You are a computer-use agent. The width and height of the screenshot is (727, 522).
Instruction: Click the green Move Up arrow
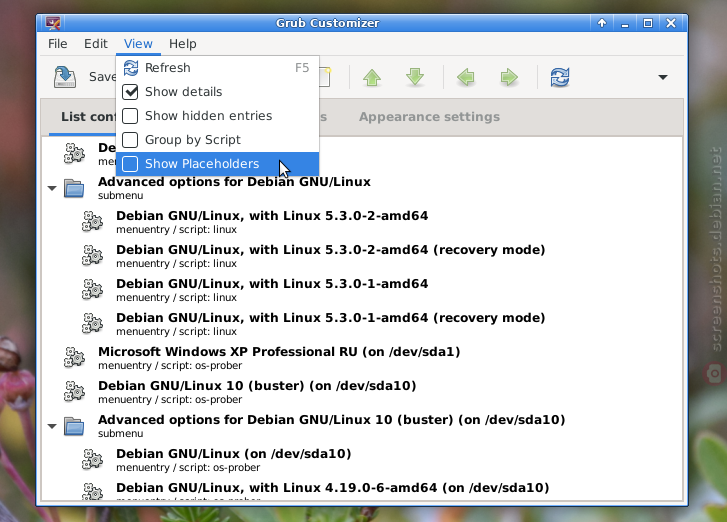372,77
